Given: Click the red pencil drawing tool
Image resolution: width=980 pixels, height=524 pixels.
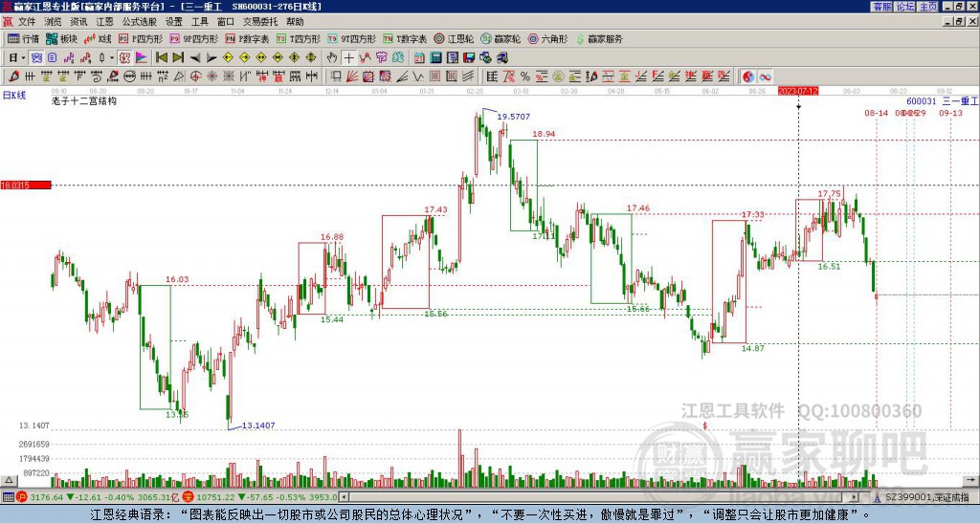Looking at the screenshot, I should click(x=13, y=76).
